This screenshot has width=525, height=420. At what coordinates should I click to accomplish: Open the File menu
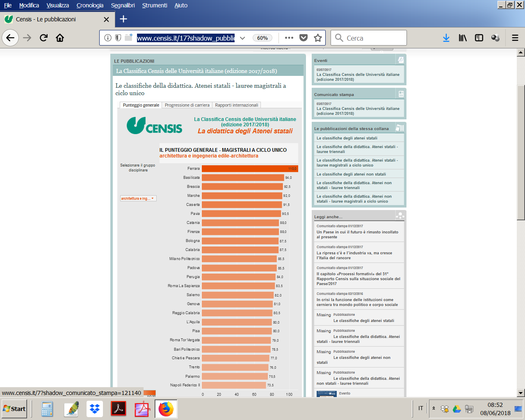click(x=8, y=5)
